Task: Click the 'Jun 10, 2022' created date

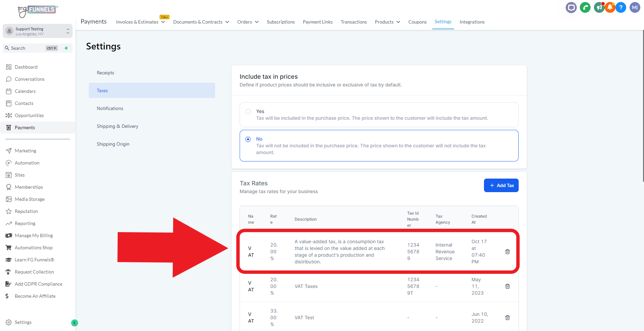Action: [x=480, y=318]
